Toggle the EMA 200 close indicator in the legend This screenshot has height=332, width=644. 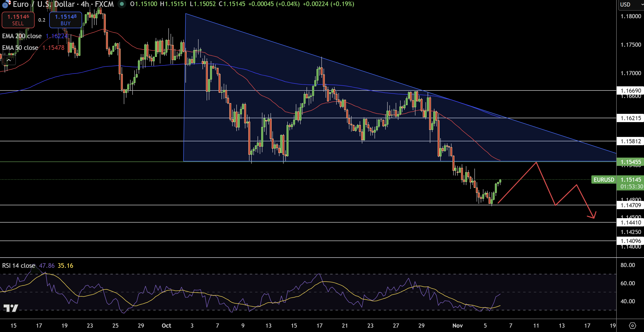coord(22,36)
